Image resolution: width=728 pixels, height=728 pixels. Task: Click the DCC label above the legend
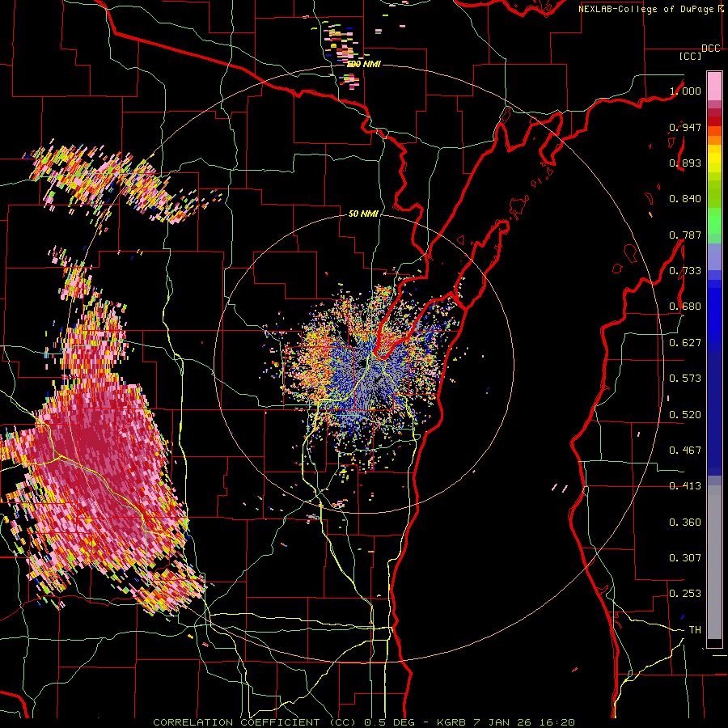click(x=711, y=49)
